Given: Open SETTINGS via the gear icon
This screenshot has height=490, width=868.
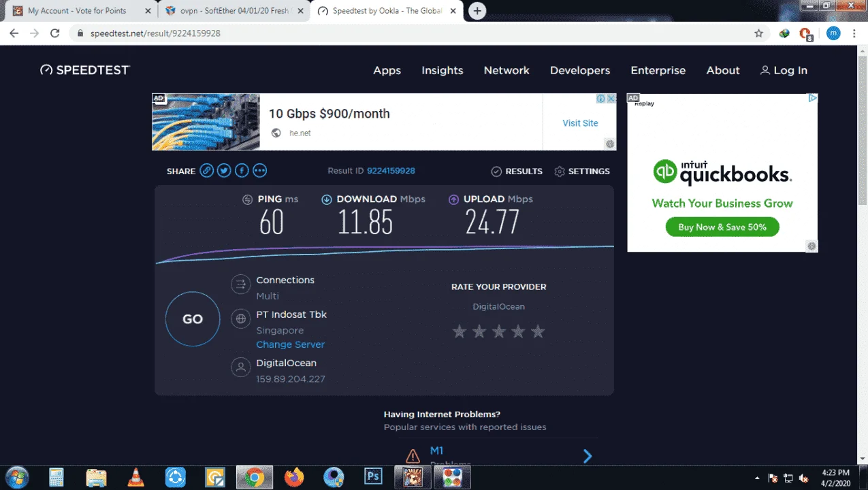Looking at the screenshot, I should 560,171.
